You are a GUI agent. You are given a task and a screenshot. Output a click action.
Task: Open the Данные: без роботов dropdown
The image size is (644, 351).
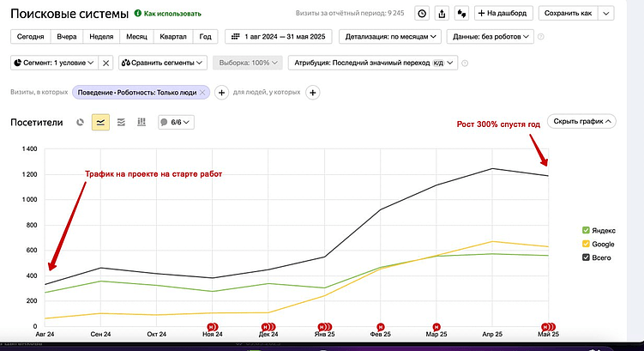point(491,37)
